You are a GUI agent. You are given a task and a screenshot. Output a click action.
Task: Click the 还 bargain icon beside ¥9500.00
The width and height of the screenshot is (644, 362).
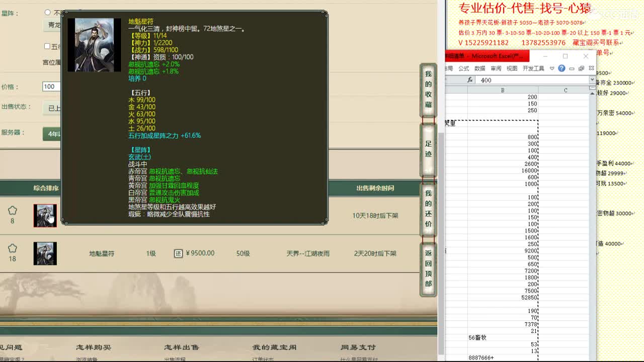pyautogui.click(x=178, y=253)
